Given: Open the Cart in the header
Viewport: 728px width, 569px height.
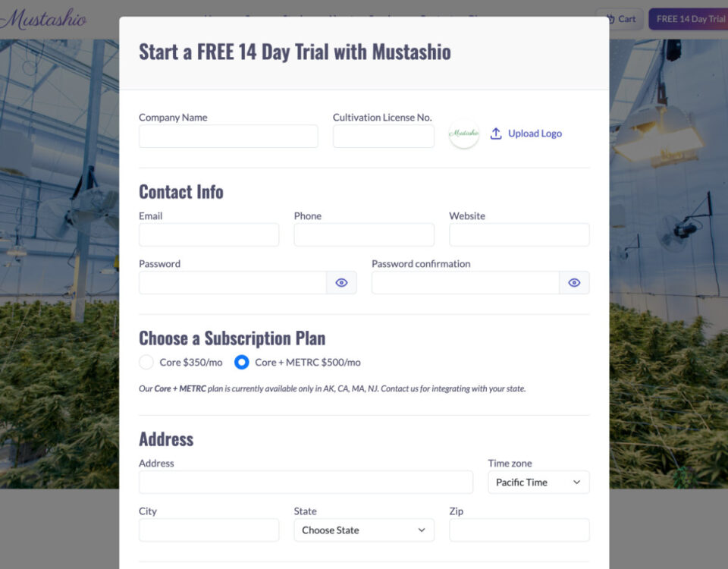Looking at the screenshot, I should pyautogui.click(x=620, y=19).
